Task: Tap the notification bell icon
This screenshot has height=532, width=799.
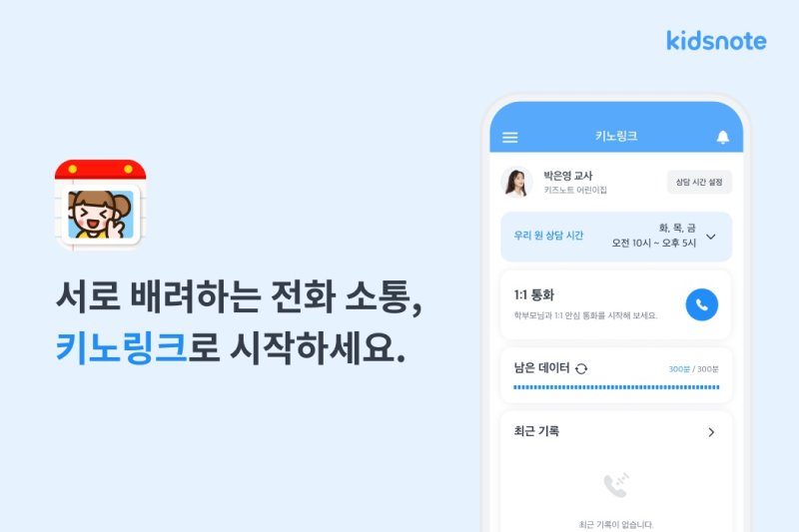Action: tap(722, 137)
